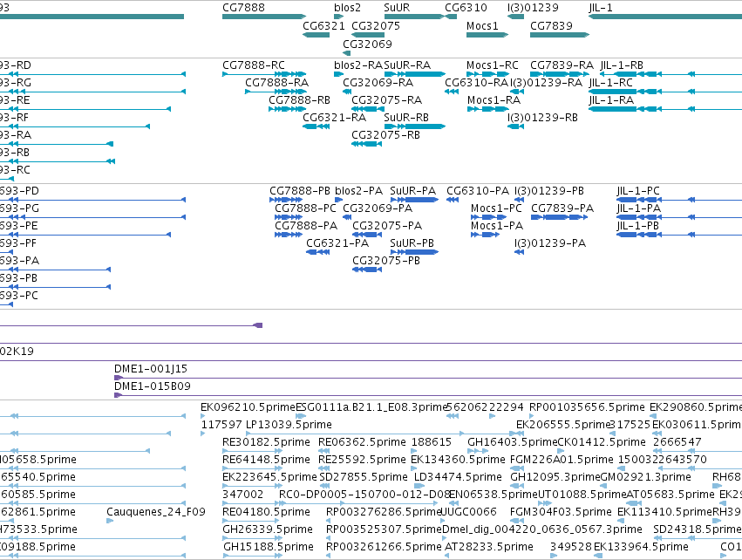Click protein l(3)01239-PB
742x560 pixels.
pyautogui.click(x=549, y=191)
